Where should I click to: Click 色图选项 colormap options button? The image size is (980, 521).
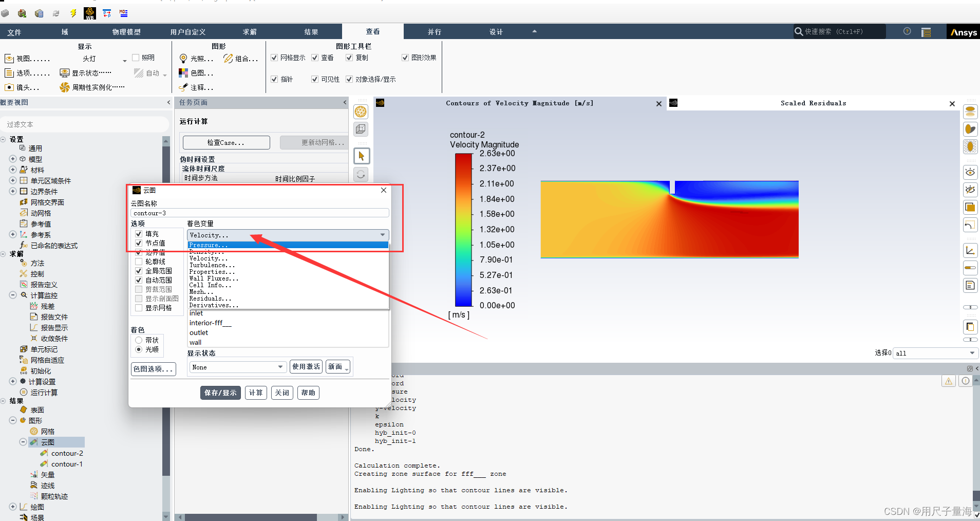[x=153, y=369]
